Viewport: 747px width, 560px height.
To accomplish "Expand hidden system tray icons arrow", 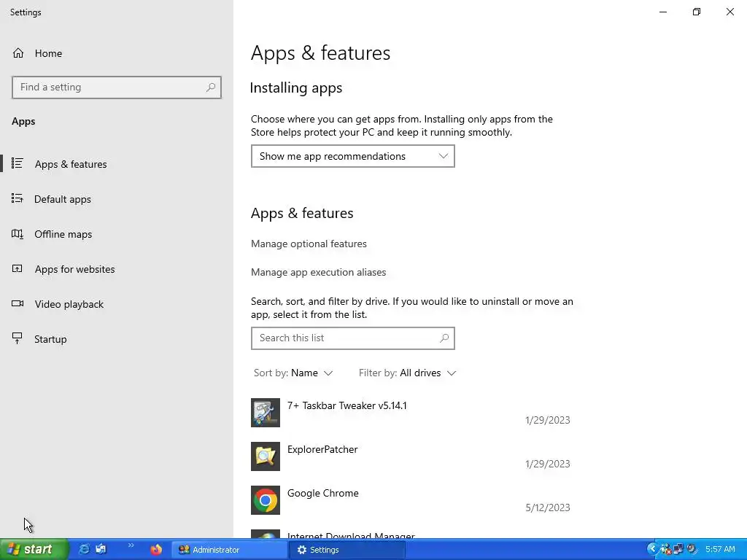I will click(652, 550).
